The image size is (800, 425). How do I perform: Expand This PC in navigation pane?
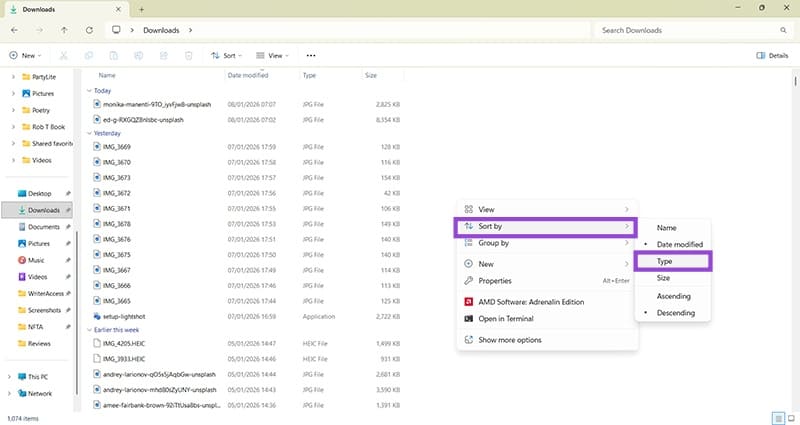[9, 377]
